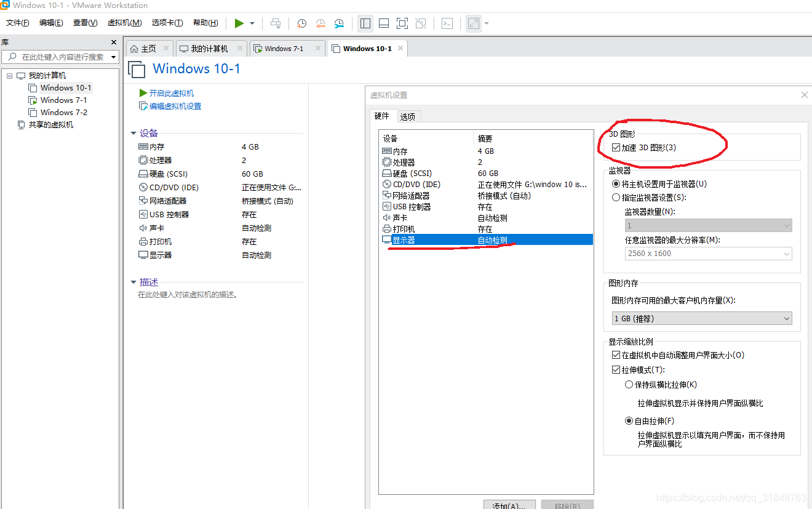Click the library search input field
Viewport: 812px width, 509px height.
click(60, 57)
